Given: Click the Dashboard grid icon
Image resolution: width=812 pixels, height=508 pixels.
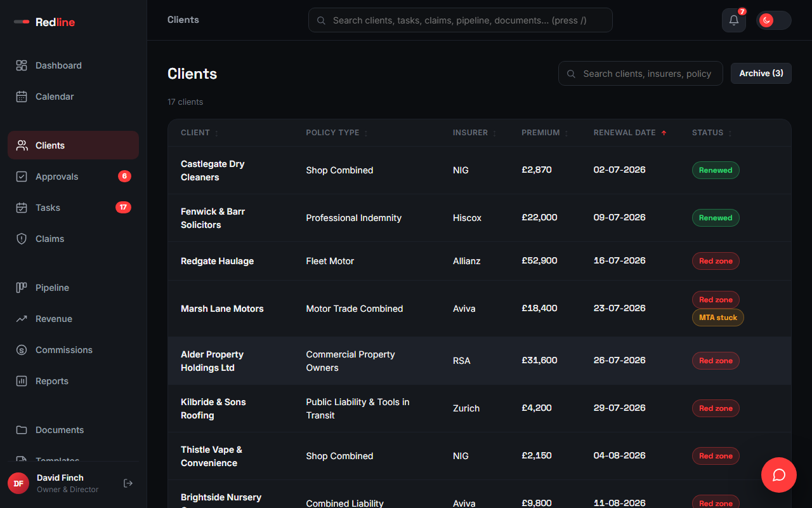Looking at the screenshot, I should click(x=22, y=65).
